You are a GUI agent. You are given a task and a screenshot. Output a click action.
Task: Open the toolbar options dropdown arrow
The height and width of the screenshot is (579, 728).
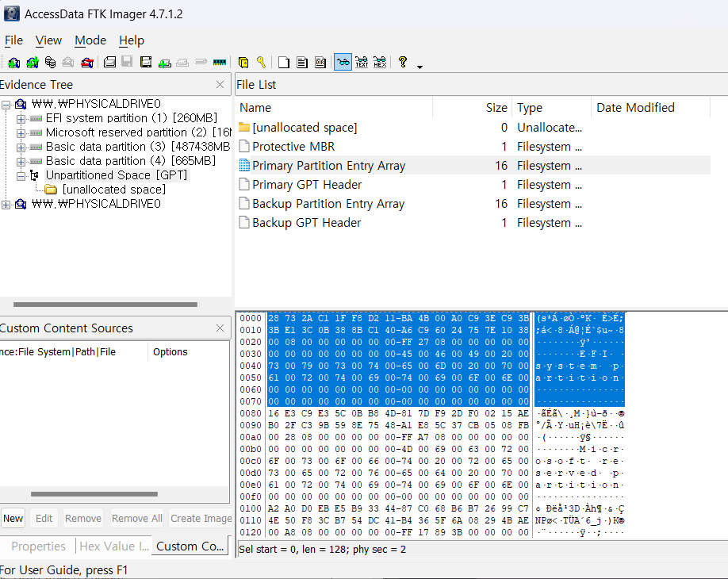[x=420, y=67]
